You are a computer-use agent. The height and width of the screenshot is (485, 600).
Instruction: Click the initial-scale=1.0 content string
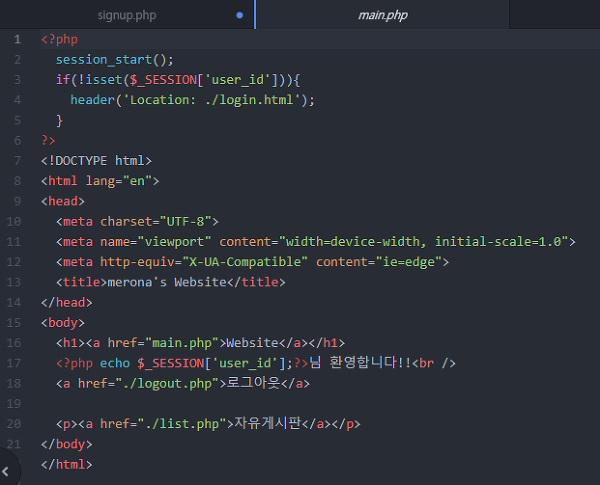click(x=498, y=242)
